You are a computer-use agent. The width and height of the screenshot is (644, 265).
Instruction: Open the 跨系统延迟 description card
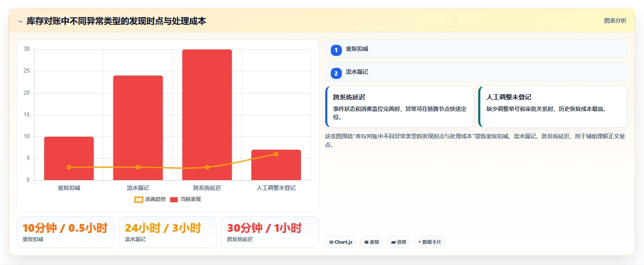click(400, 107)
